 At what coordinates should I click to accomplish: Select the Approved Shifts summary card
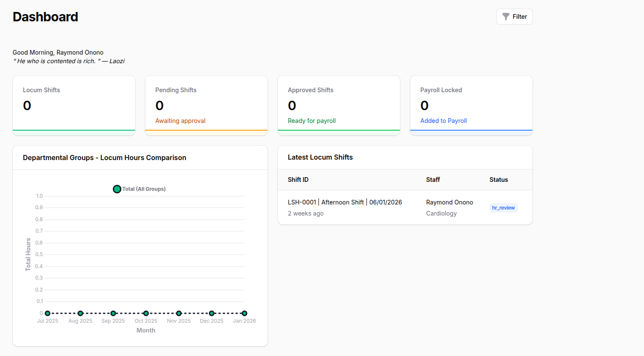[338, 105]
